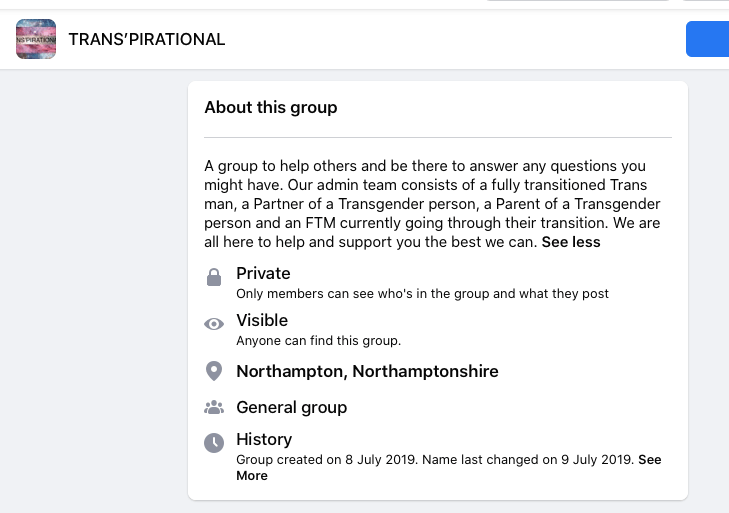Screen dimensions: 729x513
Task: Click the clock icon next to History
Action: [213, 442]
